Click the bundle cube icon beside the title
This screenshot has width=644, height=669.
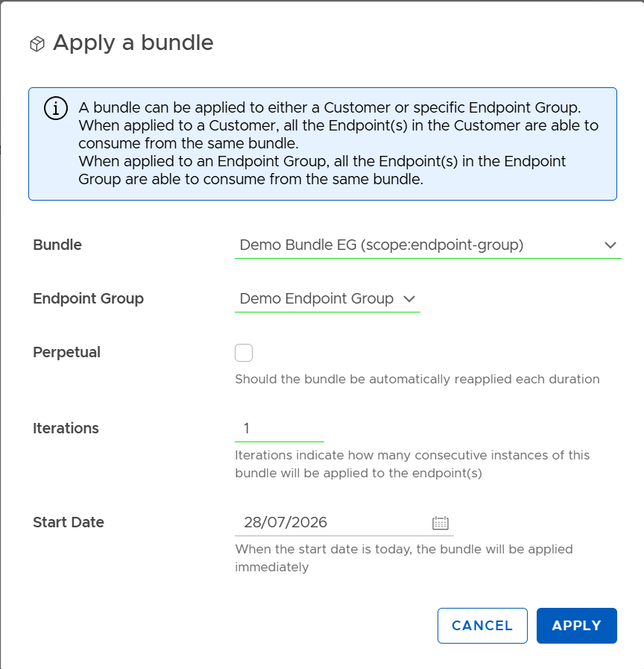[x=37, y=44]
